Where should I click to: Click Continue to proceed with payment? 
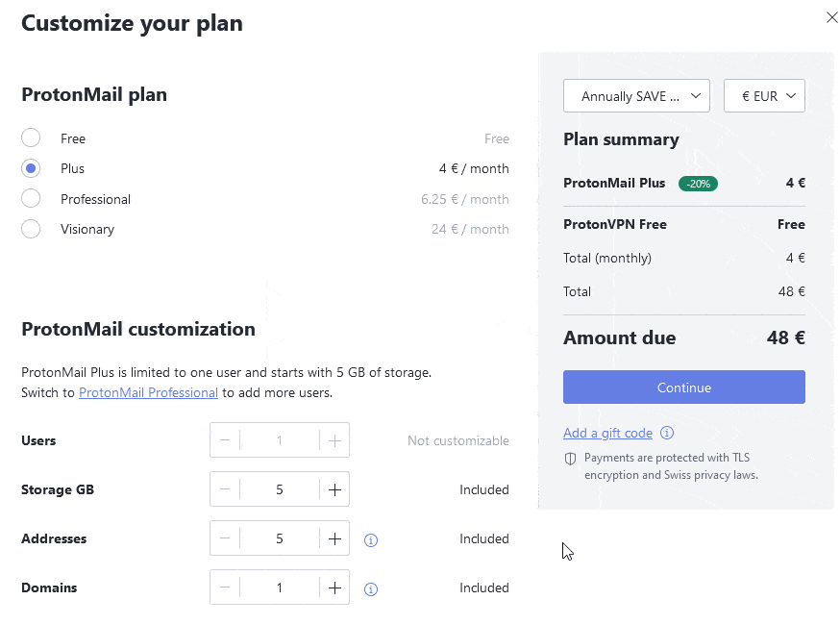point(683,387)
